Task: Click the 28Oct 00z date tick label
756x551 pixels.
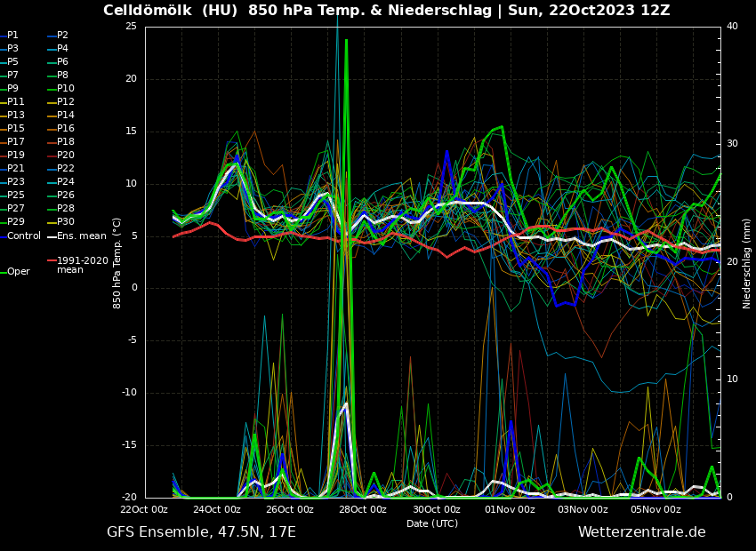Action: (363, 510)
